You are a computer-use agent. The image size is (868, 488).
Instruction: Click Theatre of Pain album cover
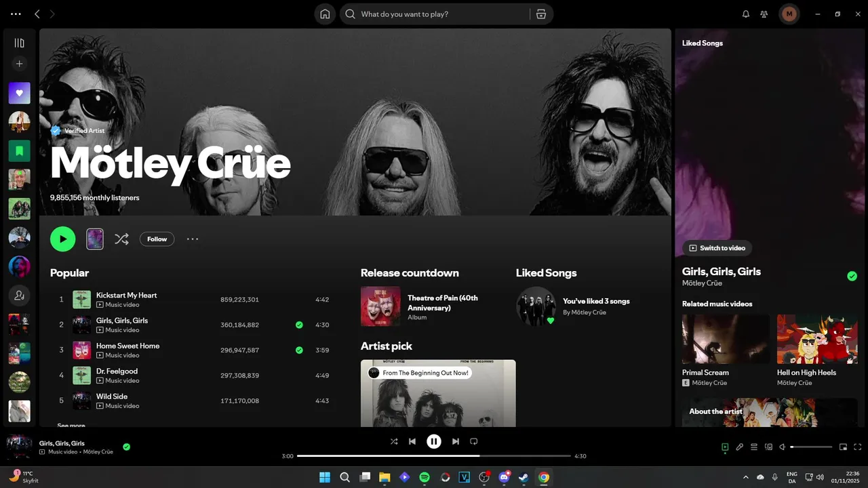(x=380, y=306)
